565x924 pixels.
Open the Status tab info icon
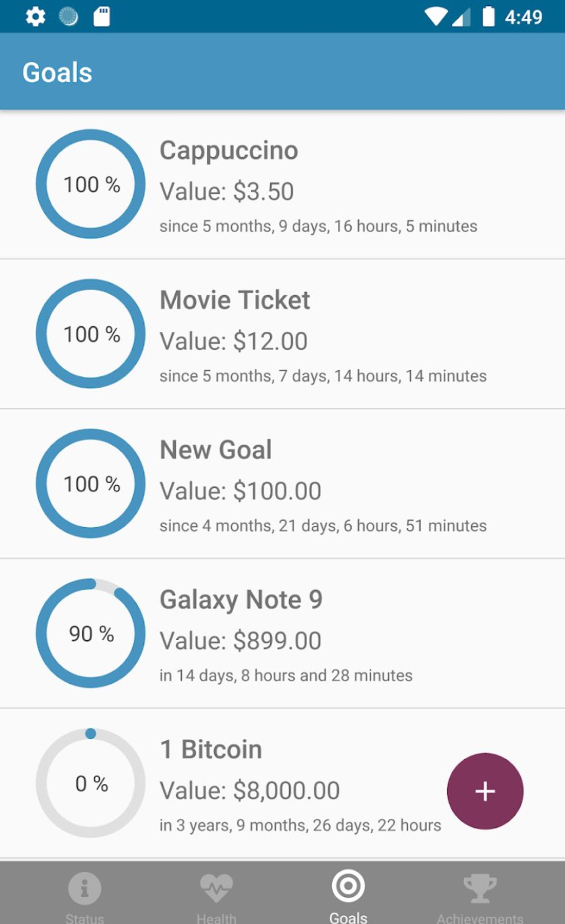tap(84, 888)
